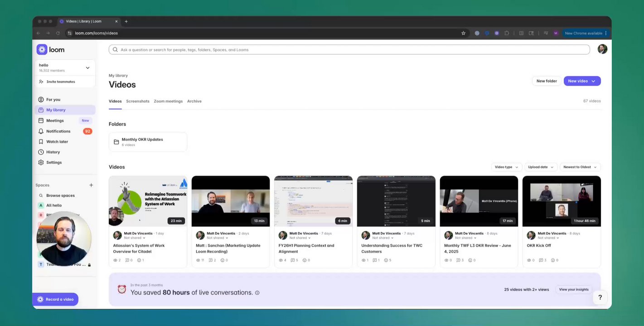Open the FY26H1 Planning 6 min thumbnail
Screen dimensions: 644x326
pos(313,201)
